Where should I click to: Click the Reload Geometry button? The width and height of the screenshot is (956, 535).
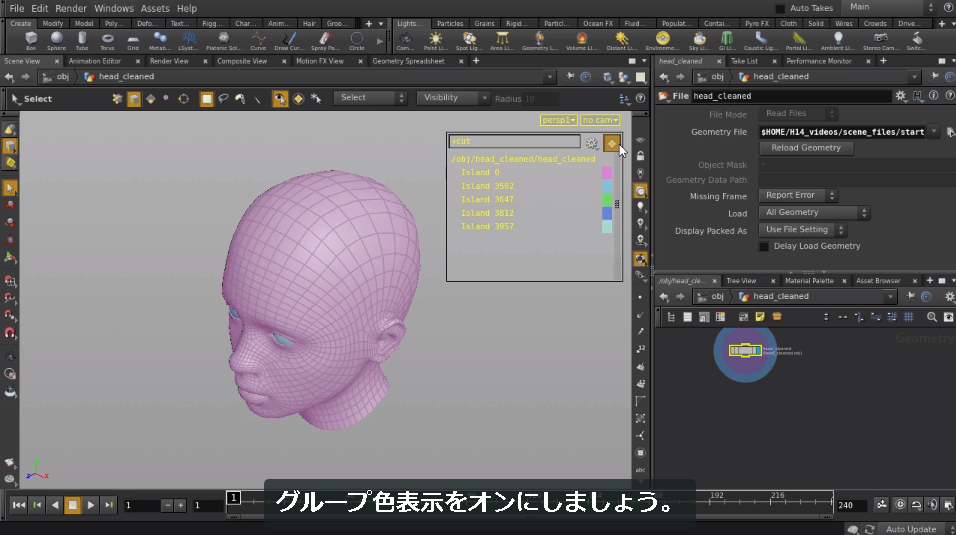click(x=806, y=148)
